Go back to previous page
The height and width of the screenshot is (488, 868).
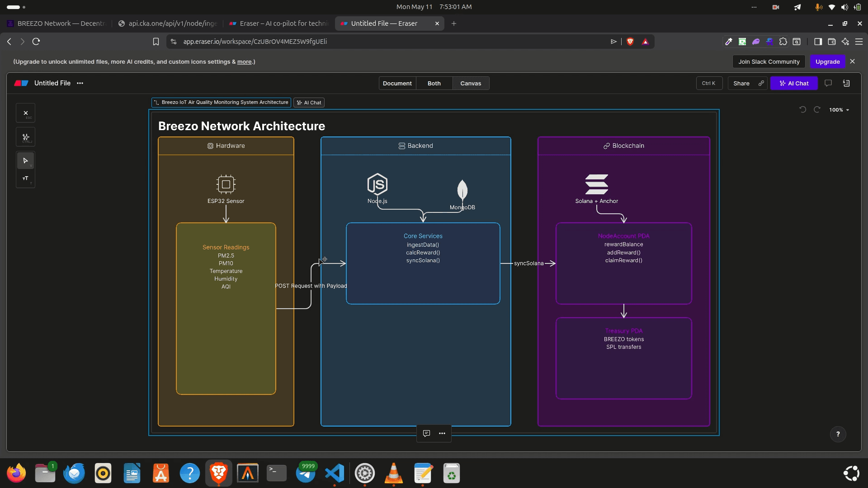[x=9, y=42]
